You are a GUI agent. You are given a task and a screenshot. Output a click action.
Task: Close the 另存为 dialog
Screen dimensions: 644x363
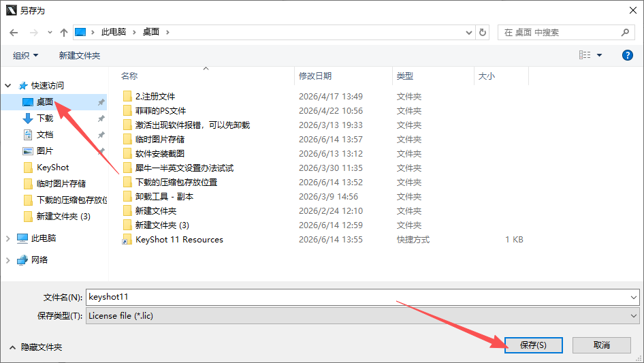[633, 10]
